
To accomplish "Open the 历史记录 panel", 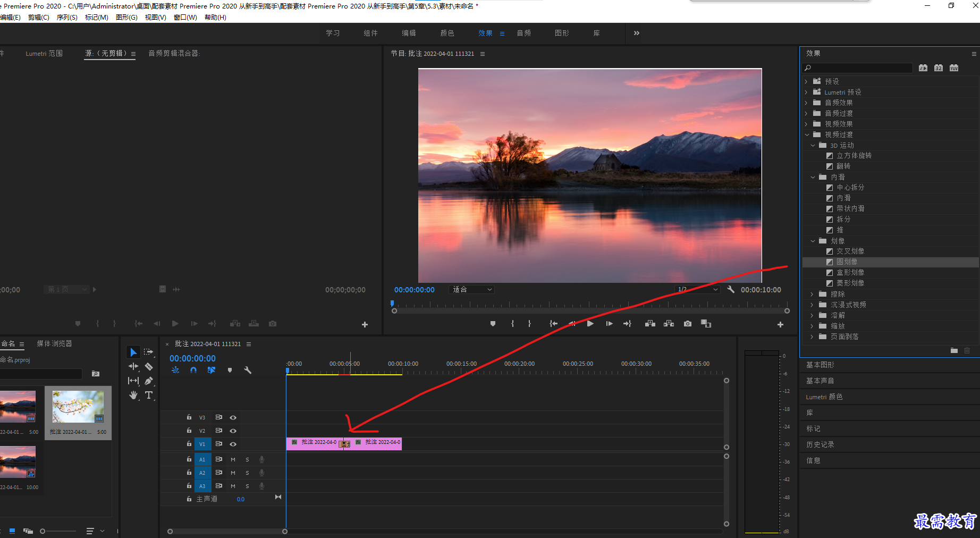I will pyautogui.click(x=820, y=444).
